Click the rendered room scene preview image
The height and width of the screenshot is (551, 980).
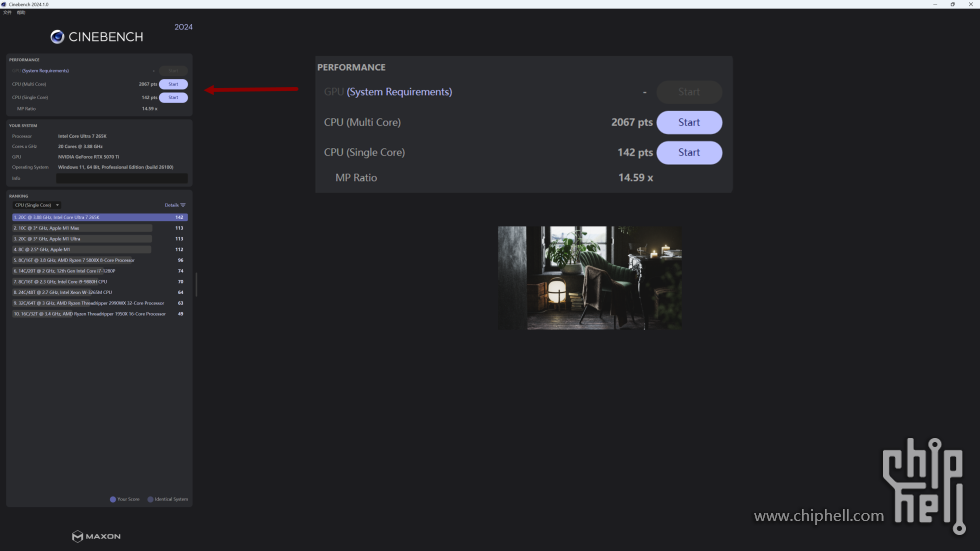(590, 278)
